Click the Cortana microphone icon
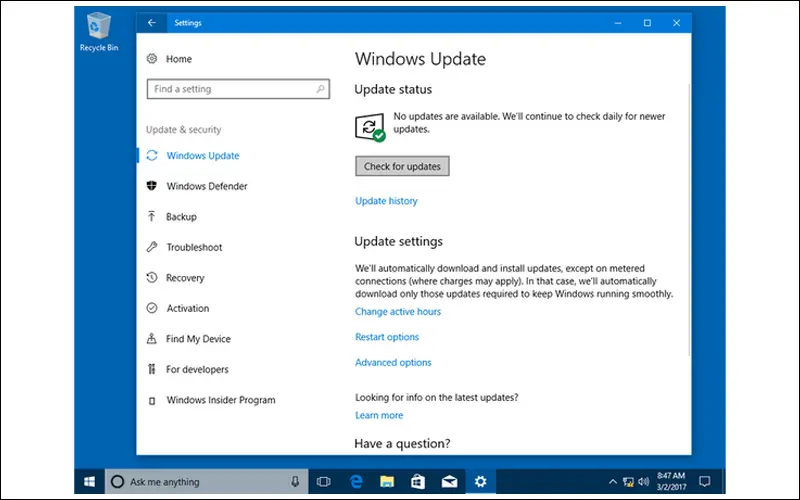The height and width of the screenshot is (500, 800). pos(295,482)
